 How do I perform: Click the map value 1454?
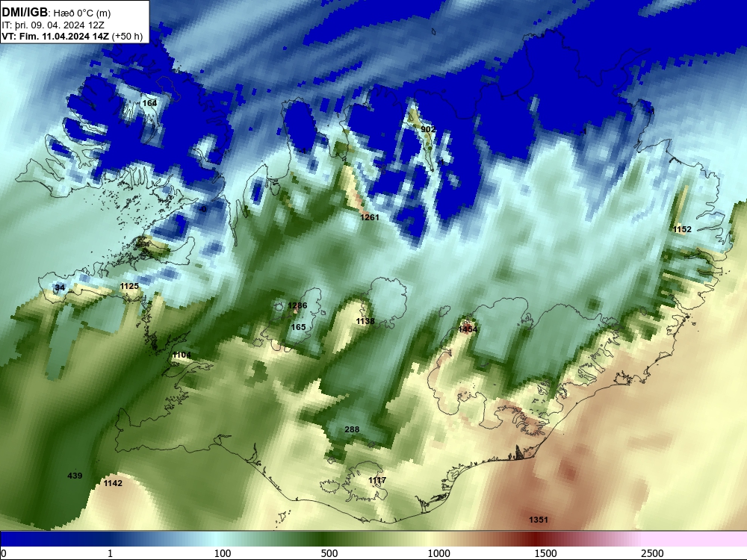468,329
